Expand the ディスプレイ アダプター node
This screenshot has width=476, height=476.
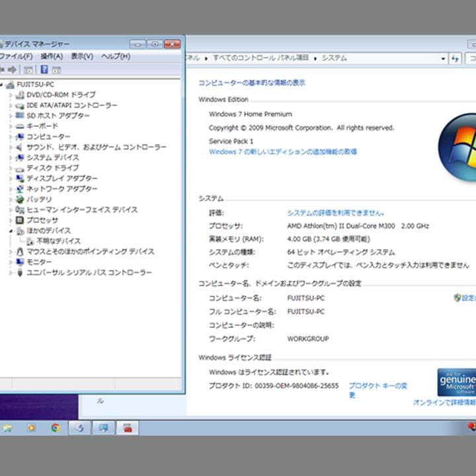[x=11, y=178]
